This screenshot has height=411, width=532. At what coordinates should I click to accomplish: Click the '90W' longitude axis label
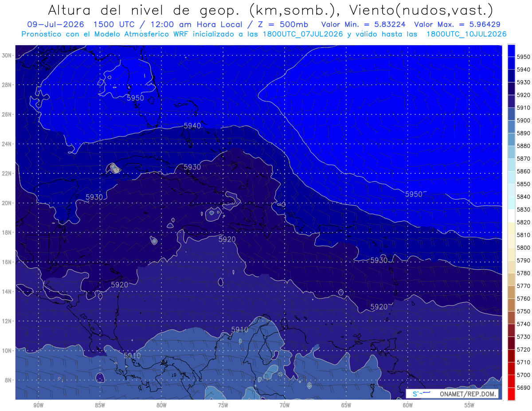tap(39, 406)
